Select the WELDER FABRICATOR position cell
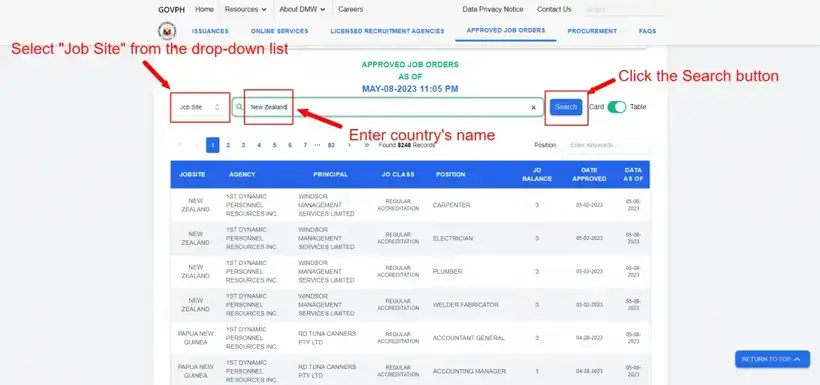This screenshot has height=385, width=820. 465,304
